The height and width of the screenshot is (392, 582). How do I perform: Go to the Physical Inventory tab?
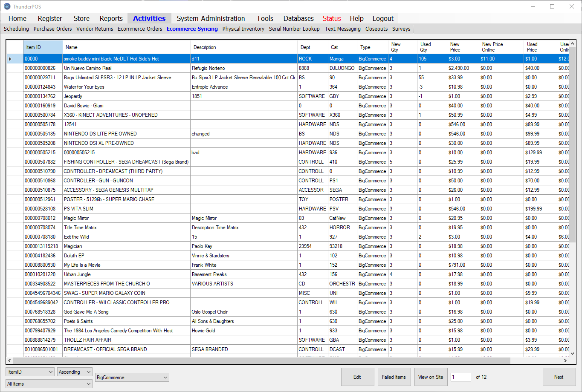(243, 29)
